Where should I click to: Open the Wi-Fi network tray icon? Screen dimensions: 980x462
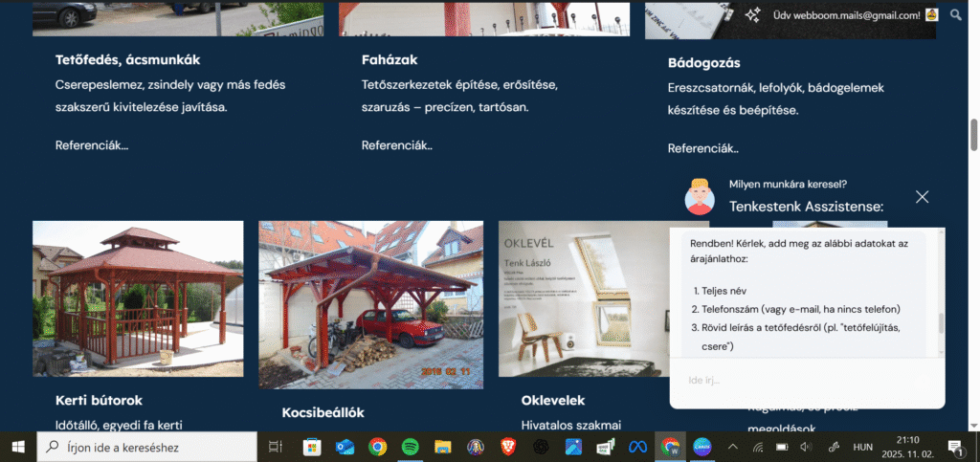coord(758,447)
